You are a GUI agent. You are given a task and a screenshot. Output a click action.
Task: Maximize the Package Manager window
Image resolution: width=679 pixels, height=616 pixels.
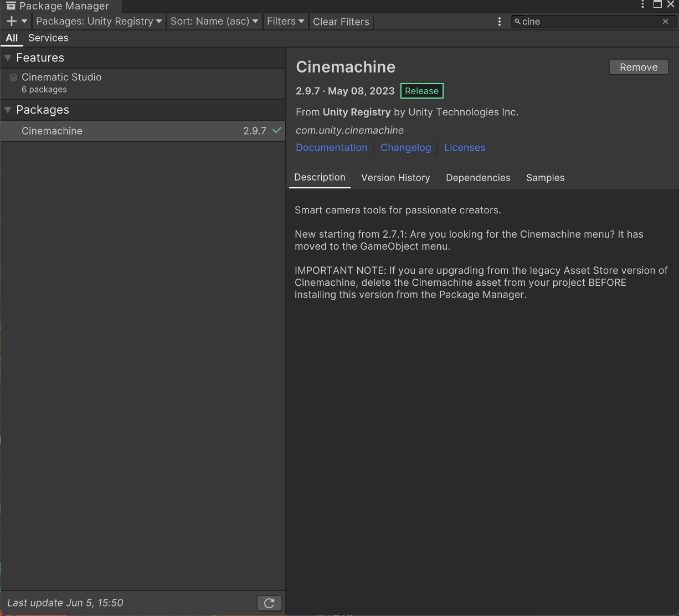(657, 4)
